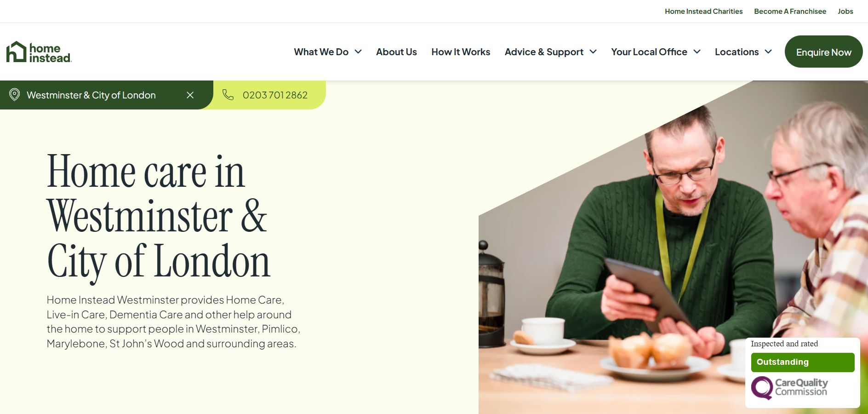Click the phone handset icon

coord(228,95)
